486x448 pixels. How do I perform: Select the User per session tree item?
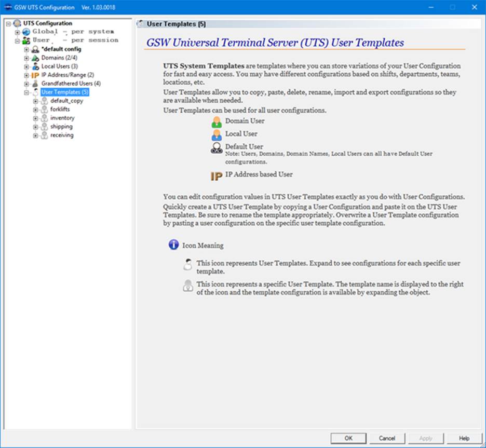pos(75,40)
